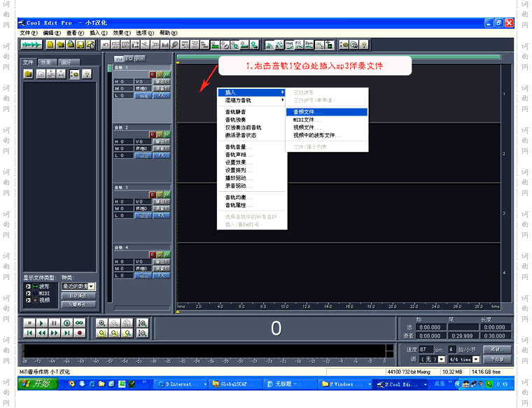This screenshot has height=408, width=532.
Task: Mute Track 1 with green M button
Action: coord(167,75)
